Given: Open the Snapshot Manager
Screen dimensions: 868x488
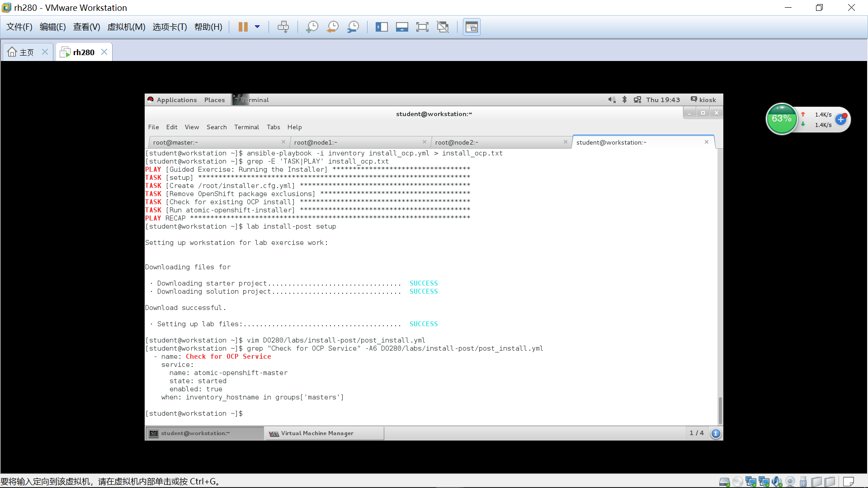Looking at the screenshot, I should (353, 27).
